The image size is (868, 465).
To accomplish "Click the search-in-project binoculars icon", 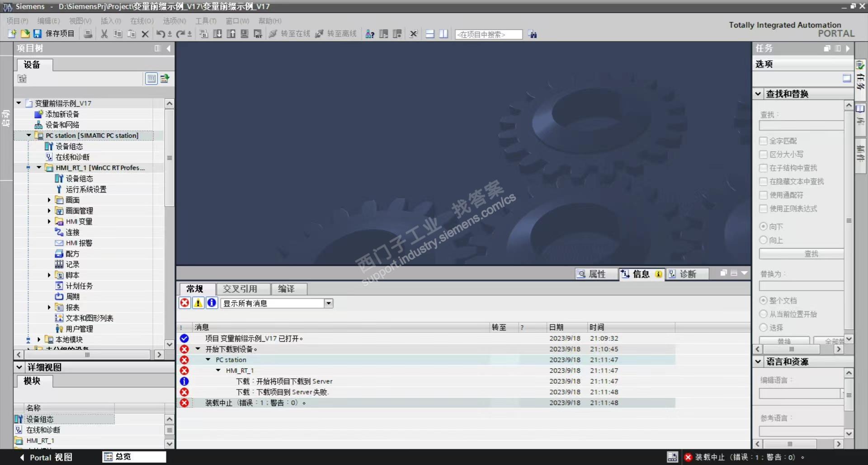I will click(x=533, y=34).
